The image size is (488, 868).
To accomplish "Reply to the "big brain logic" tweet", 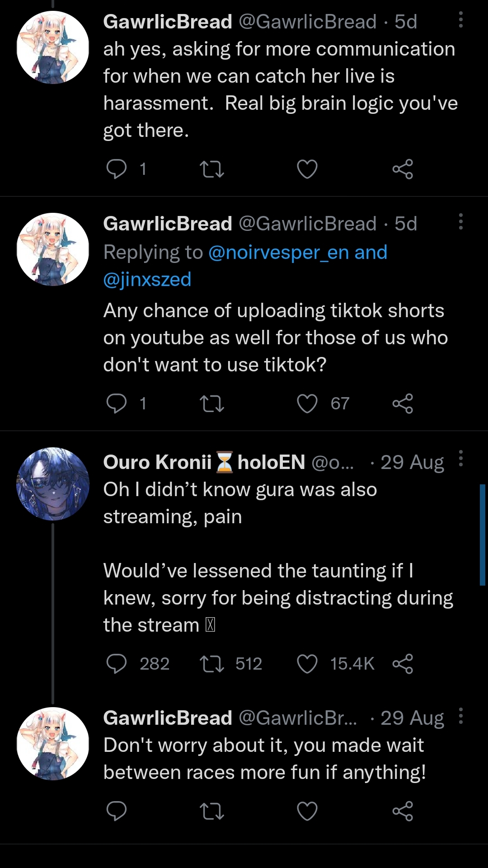I will coord(117,169).
